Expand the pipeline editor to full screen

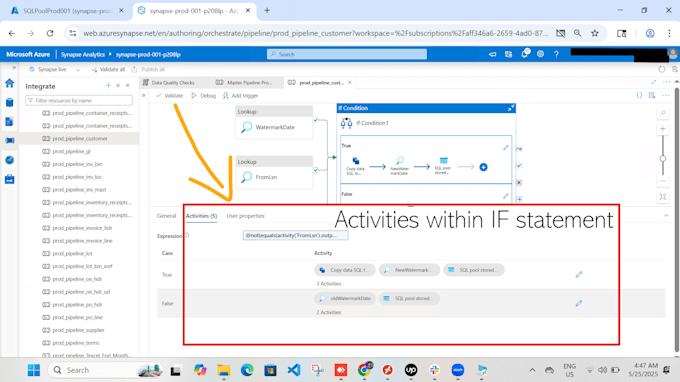(654, 82)
